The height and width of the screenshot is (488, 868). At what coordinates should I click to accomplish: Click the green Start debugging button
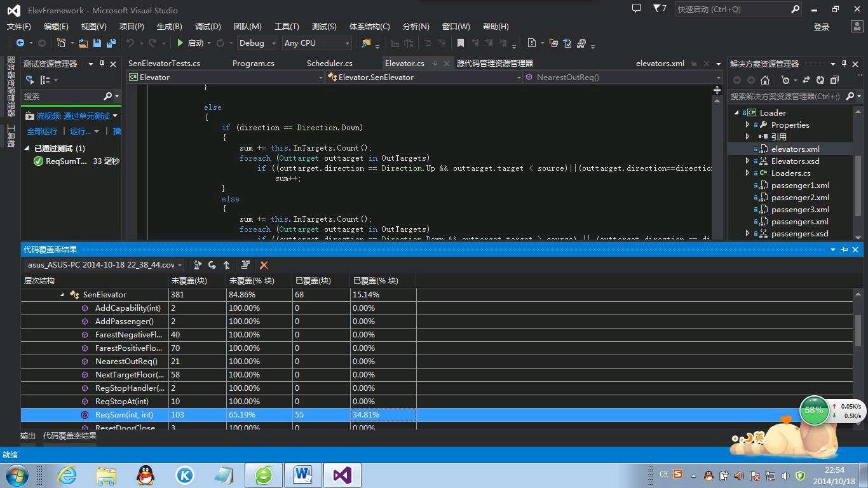[x=181, y=43]
